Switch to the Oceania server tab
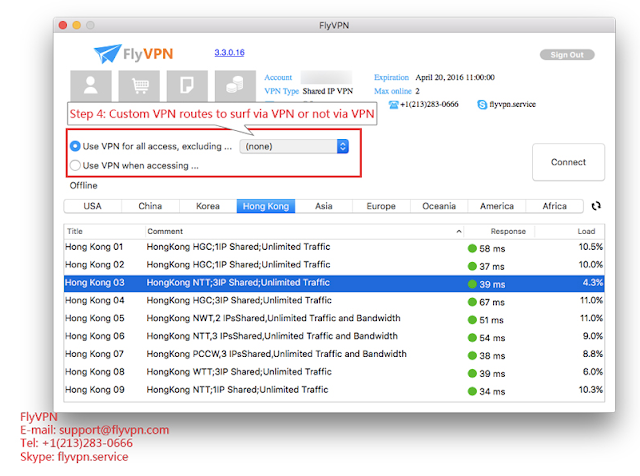 pos(439,206)
